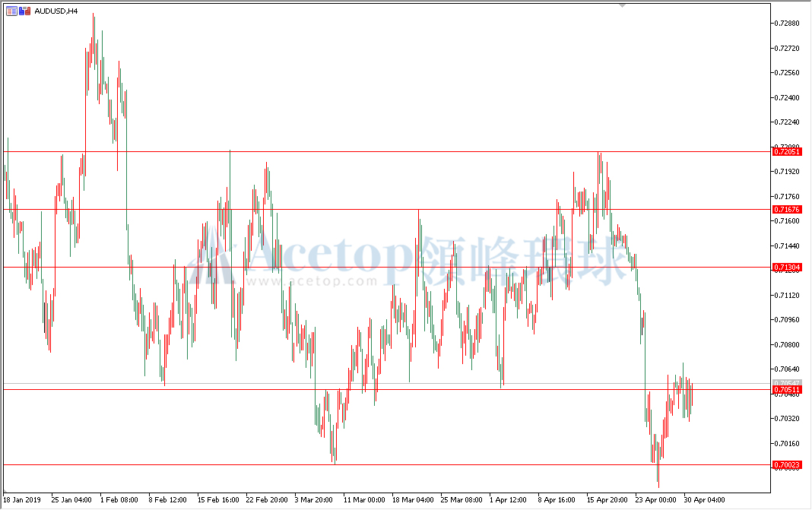812x510 pixels.
Task: Select the 0.72051 horizontal line label
Action: click(x=787, y=152)
